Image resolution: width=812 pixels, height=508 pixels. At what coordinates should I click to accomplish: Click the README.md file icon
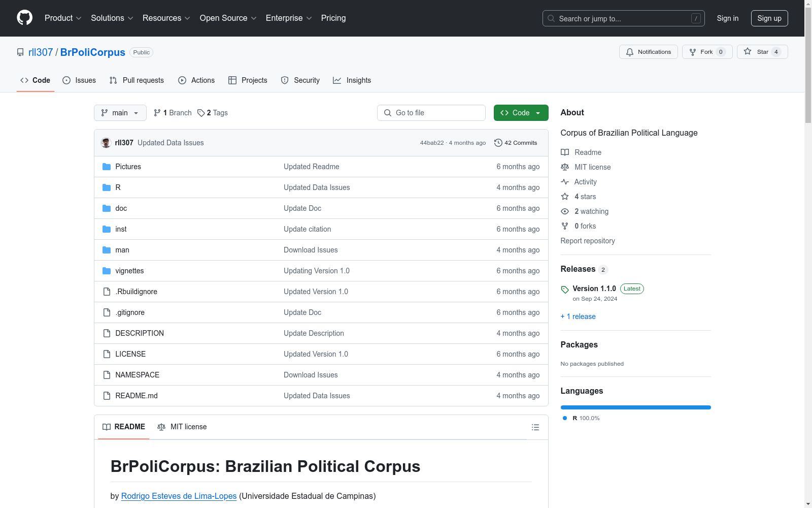107,396
